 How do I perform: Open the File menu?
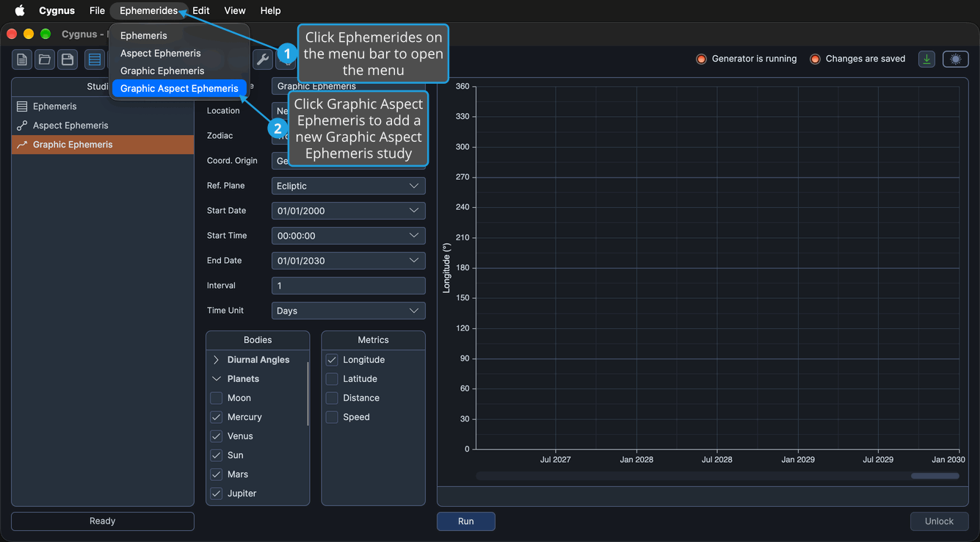[97, 10]
